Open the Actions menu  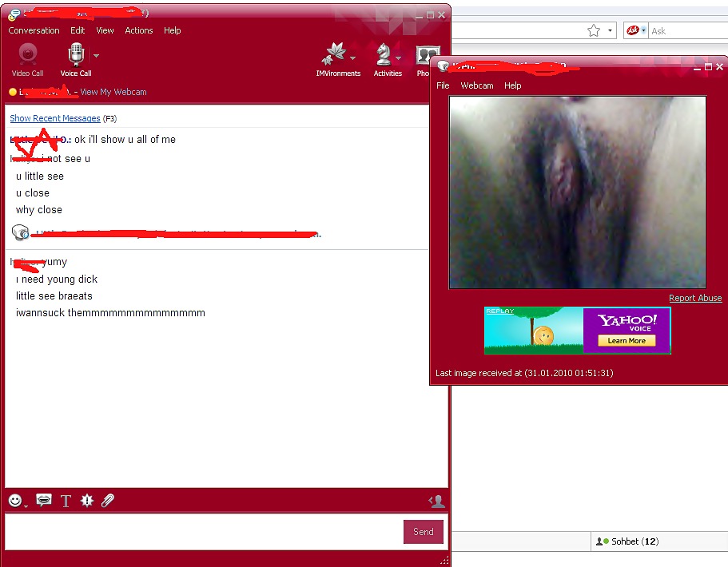[139, 30]
